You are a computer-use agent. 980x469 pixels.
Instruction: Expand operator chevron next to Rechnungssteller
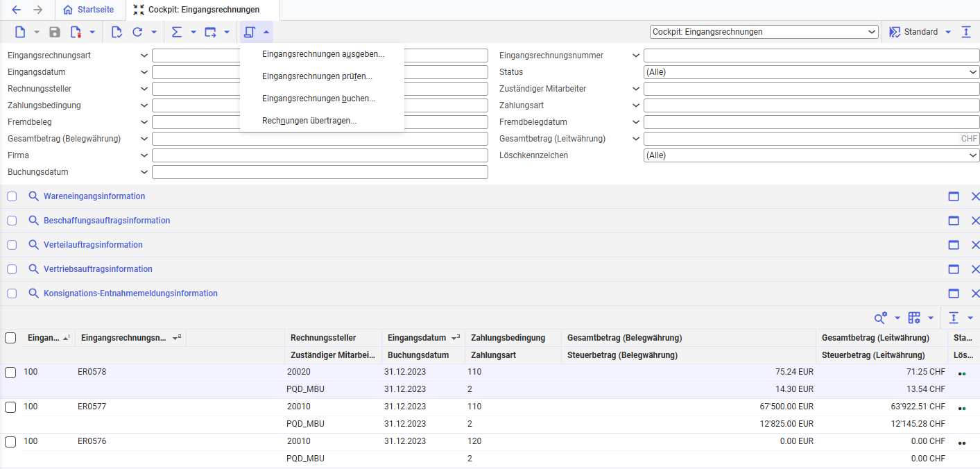(144, 89)
